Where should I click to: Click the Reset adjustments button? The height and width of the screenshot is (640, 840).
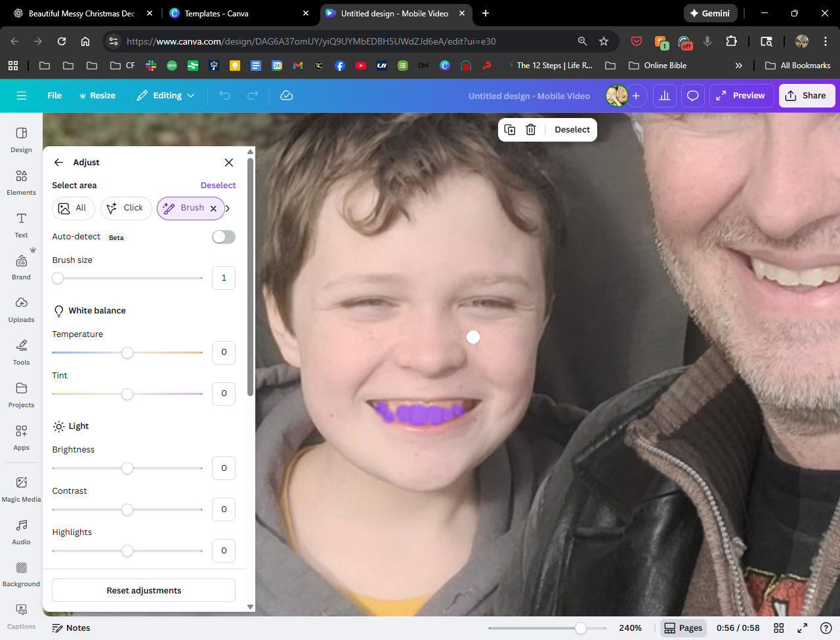(144, 590)
